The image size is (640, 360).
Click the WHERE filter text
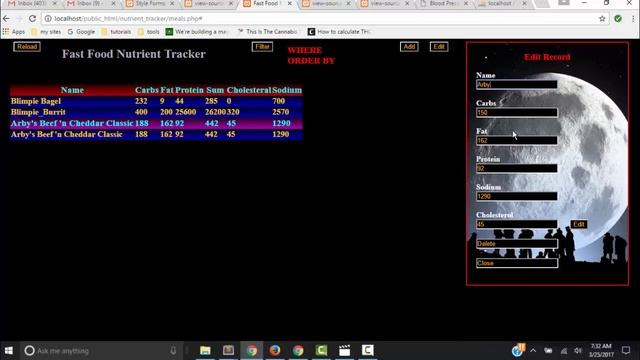[x=304, y=50]
